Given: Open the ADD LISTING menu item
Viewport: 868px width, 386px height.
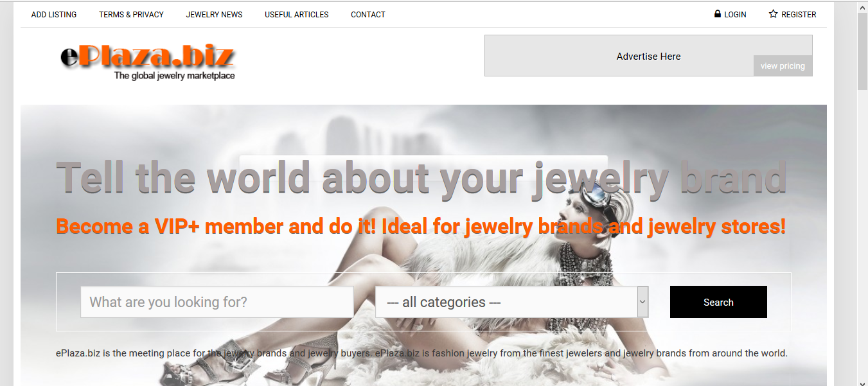Looking at the screenshot, I should point(54,14).
